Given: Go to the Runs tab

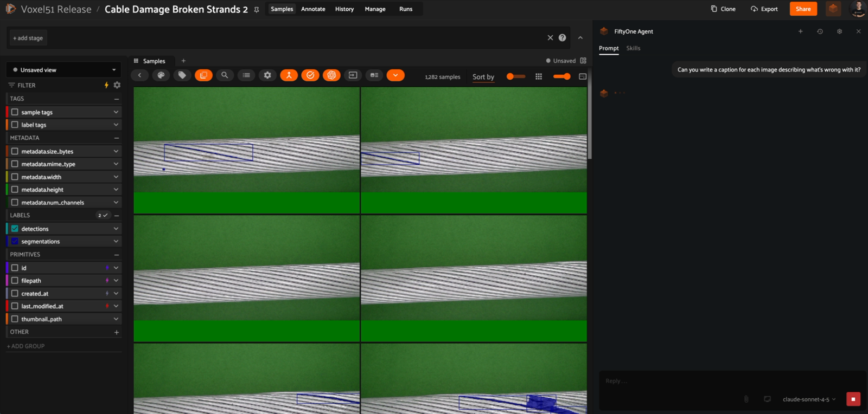Looking at the screenshot, I should (x=406, y=9).
